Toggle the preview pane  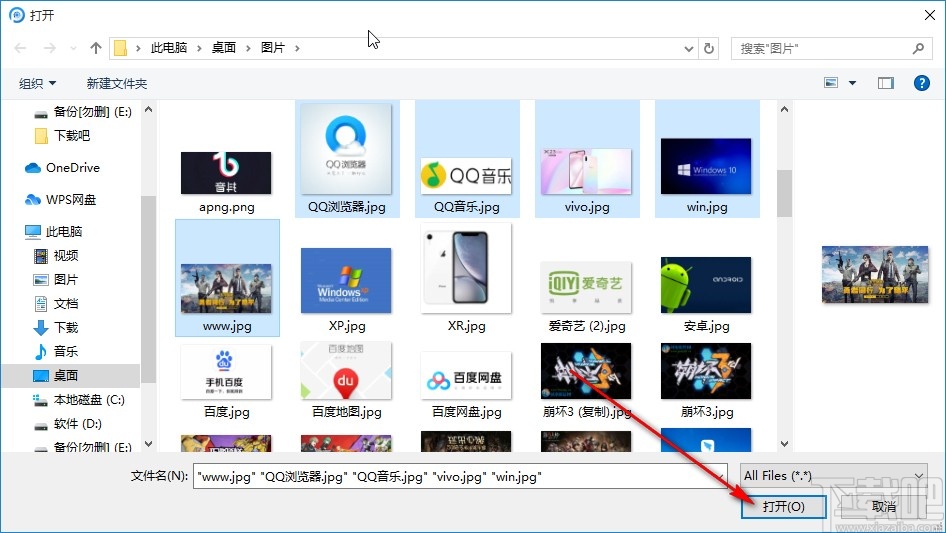point(886,83)
